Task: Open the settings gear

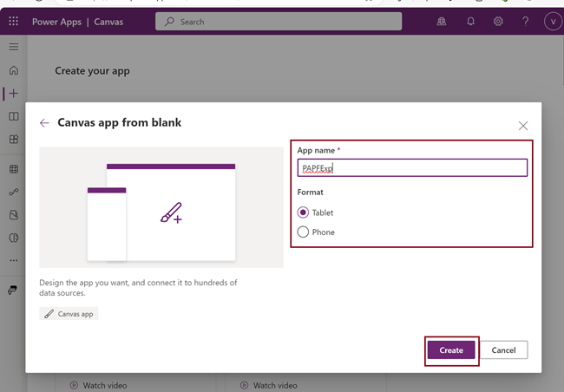Action: coord(498,22)
